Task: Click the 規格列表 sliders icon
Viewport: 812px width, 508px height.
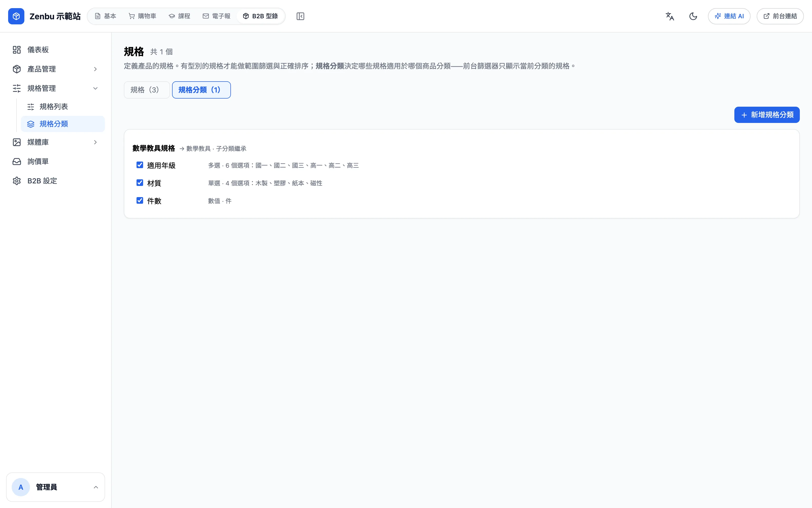Action: (x=30, y=107)
